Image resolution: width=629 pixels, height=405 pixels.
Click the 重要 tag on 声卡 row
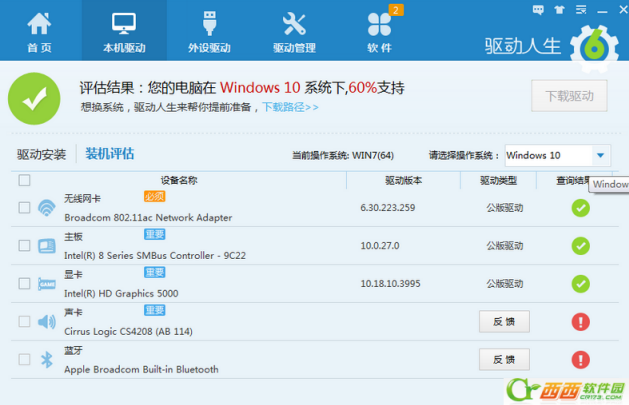pos(154,310)
